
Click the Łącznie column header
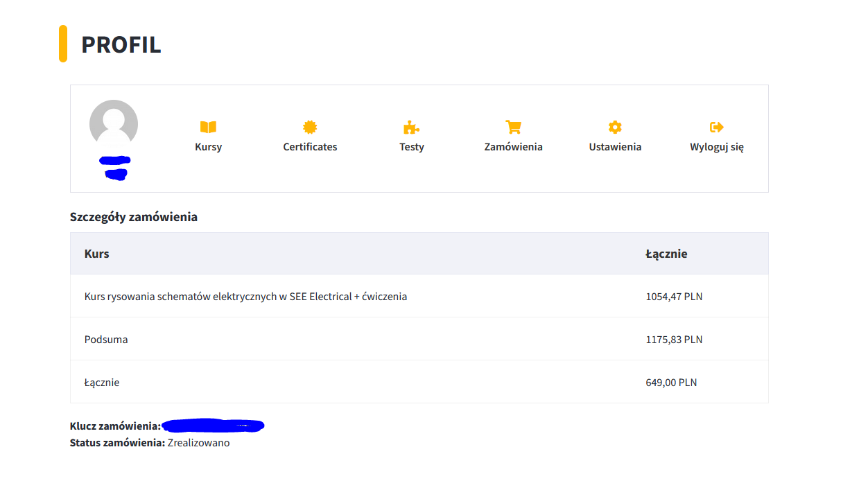pos(666,254)
